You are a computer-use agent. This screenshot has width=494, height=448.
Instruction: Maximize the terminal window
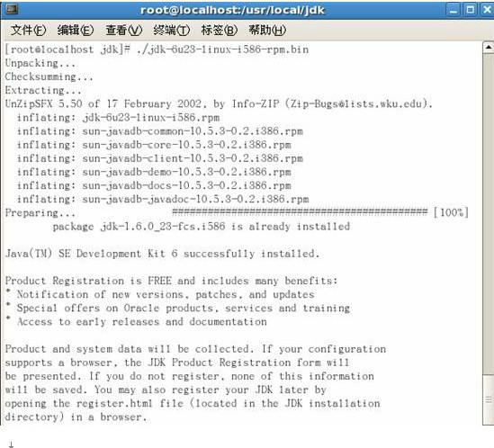pyautogui.click(x=470, y=10)
